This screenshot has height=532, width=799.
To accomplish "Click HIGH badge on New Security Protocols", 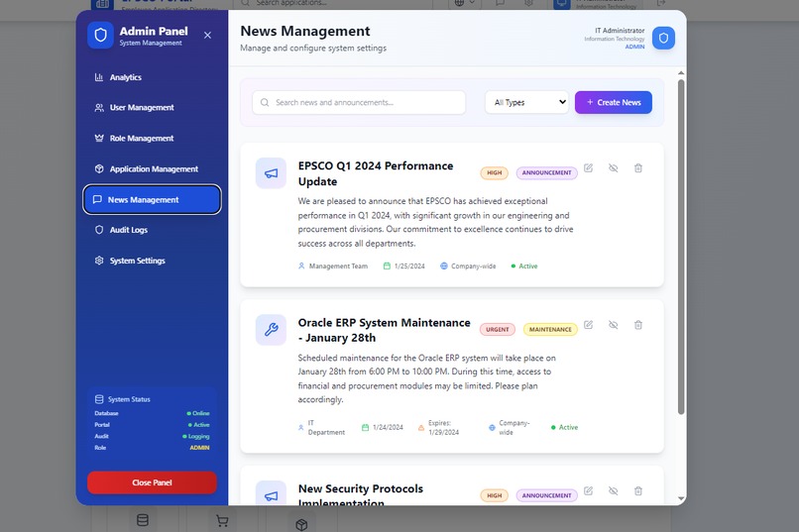I will (495, 495).
